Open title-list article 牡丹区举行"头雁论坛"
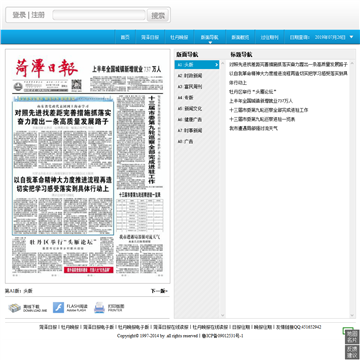This screenshot has width=360, height=360. [253, 92]
